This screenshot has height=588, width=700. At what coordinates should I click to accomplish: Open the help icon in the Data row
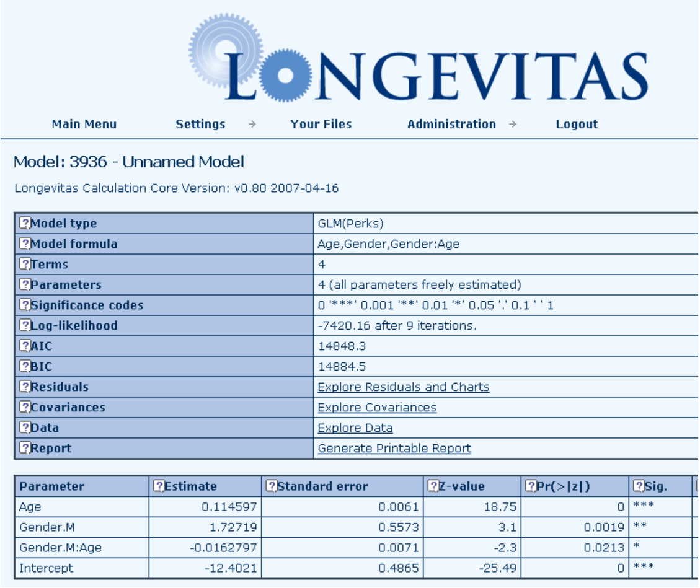25,428
